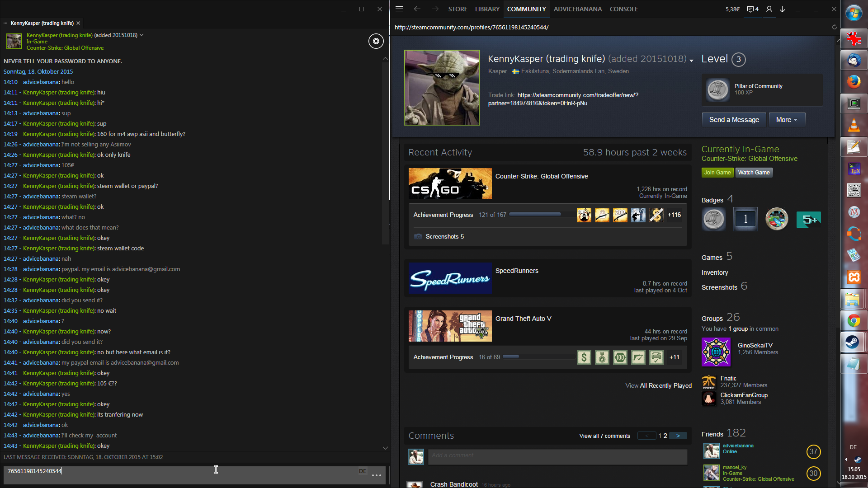Switch to the LIBRARY tab
Screen dimensions: 868x488
click(x=487, y=9)
